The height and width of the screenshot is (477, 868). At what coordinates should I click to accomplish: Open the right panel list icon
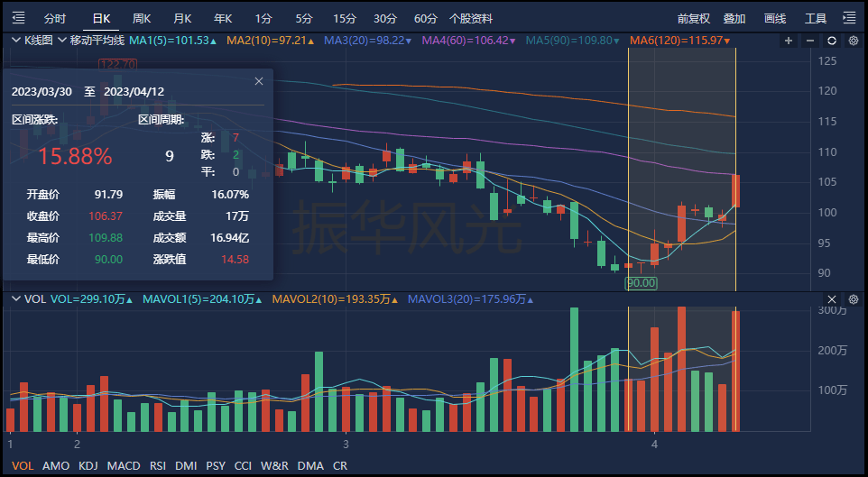pos(849,18)
